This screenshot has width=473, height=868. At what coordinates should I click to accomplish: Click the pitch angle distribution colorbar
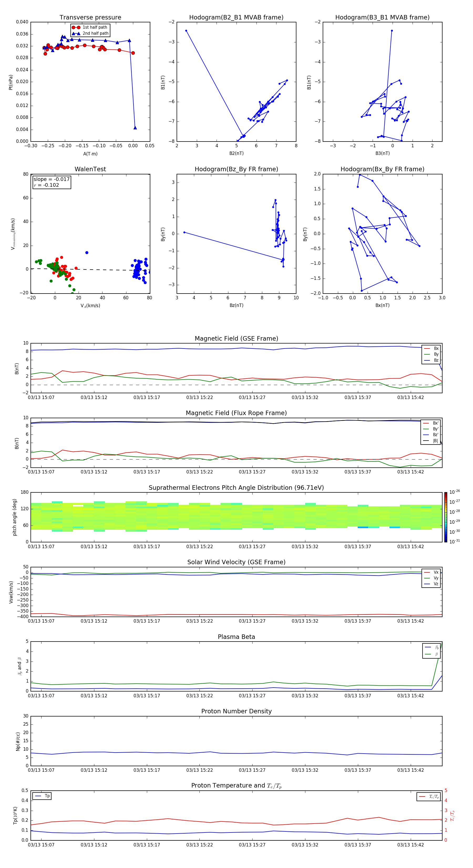tap(446, 517)
